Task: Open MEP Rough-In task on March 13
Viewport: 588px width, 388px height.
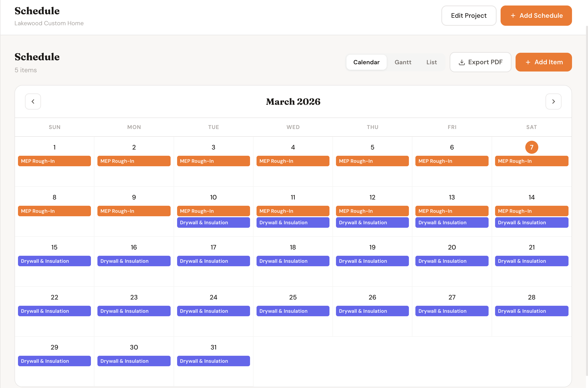Action: (452, 211)
